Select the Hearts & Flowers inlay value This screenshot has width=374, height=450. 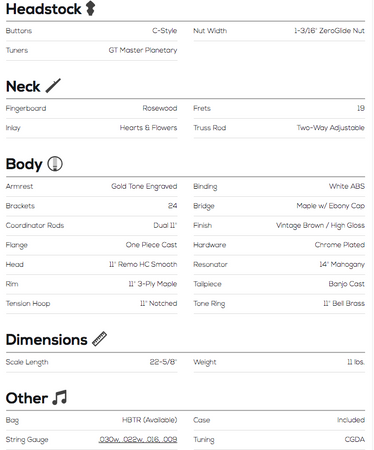coord(148,128)
